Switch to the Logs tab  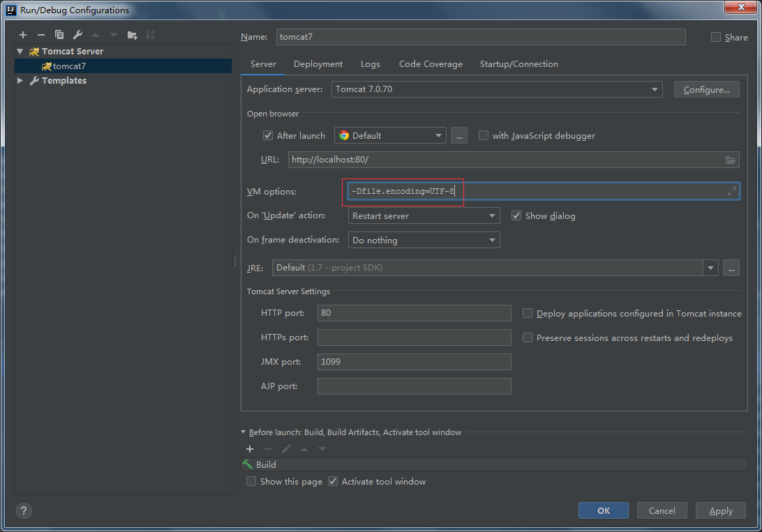coord(371,64)
